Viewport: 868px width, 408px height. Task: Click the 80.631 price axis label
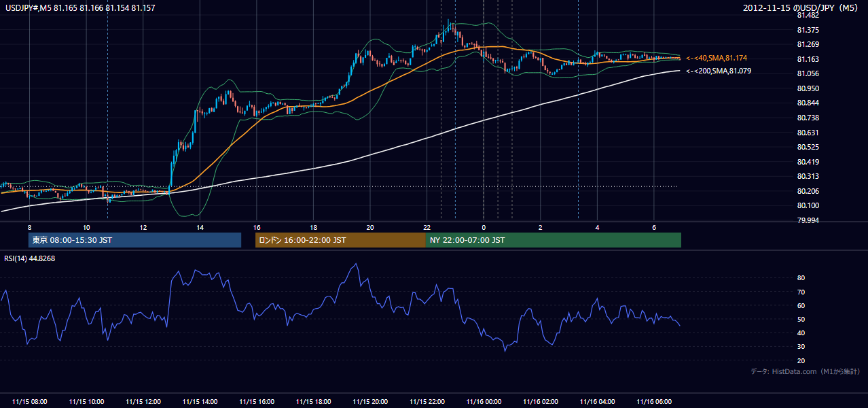pyautogui.click(x=808, y=133)
